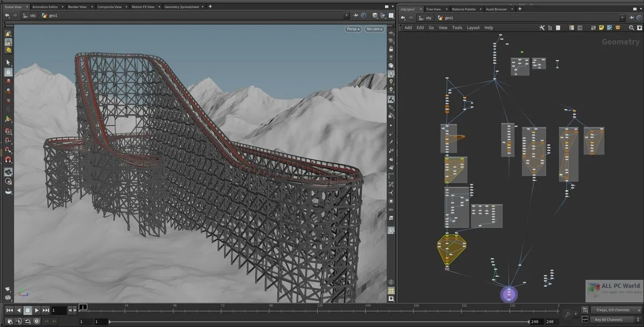The image size is (644, 327).
Task: Toggle the loop mode icon under playback controls
Action: click(x=27, y=321)
